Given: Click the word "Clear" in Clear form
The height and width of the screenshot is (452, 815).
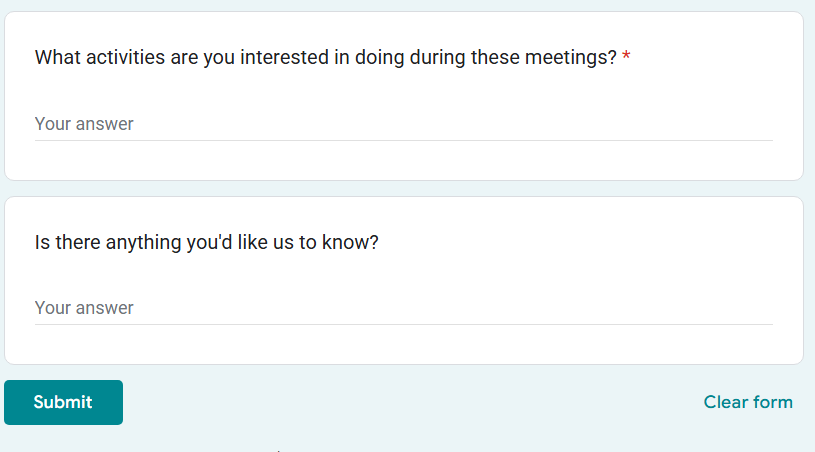Looking at the screenshot, I should click(726, 402).
